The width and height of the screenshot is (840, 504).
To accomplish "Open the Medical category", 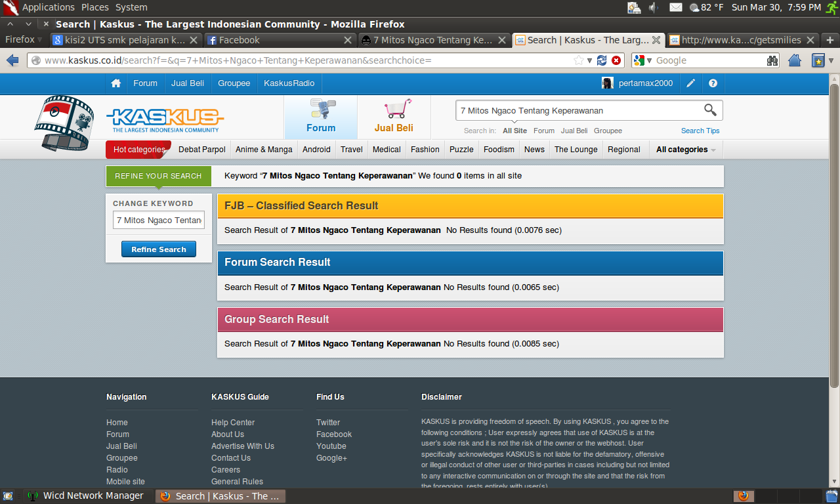I will (387, 150).
